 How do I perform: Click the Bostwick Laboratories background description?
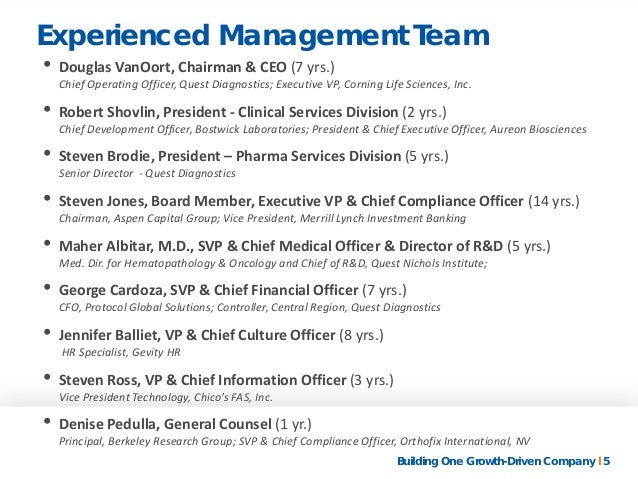pyautogui.click(x=323, y=129)
